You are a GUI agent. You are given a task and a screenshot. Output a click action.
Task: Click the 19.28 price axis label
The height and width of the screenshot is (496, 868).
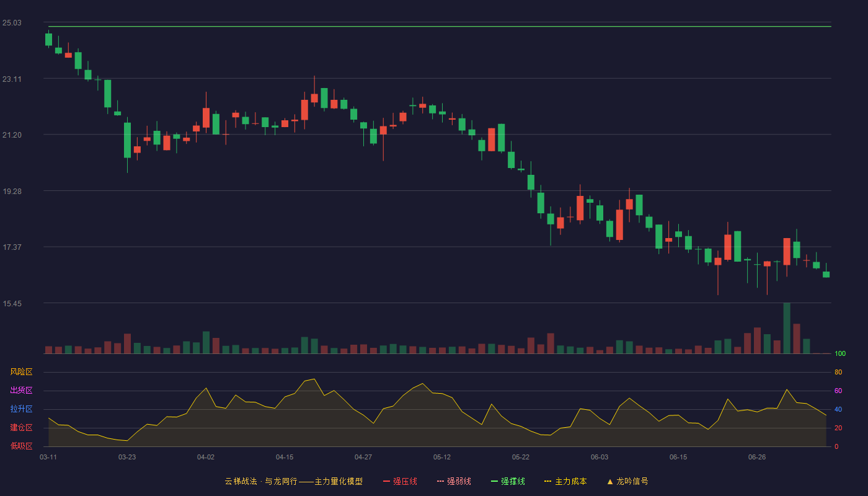pyautogui.click(x=12, y=192)
